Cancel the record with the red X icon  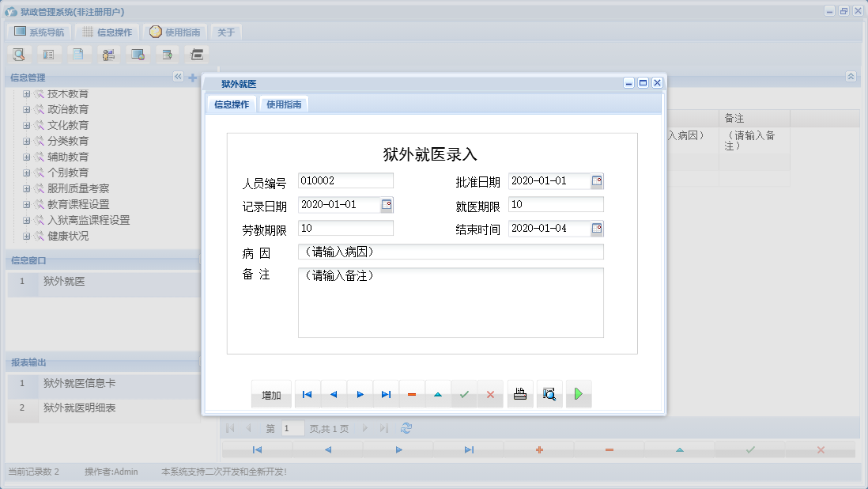[490, 393]
